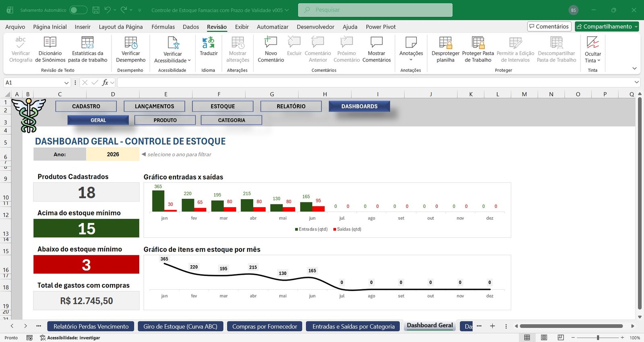Select the year cell 2026
644x342 pixels.
tap(113, 154)
